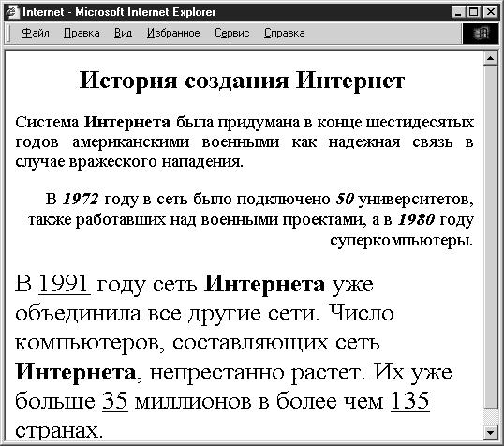Screen dimensions: 504x446
Task: Open the Файл menu
Action: [x=36, y=33]
